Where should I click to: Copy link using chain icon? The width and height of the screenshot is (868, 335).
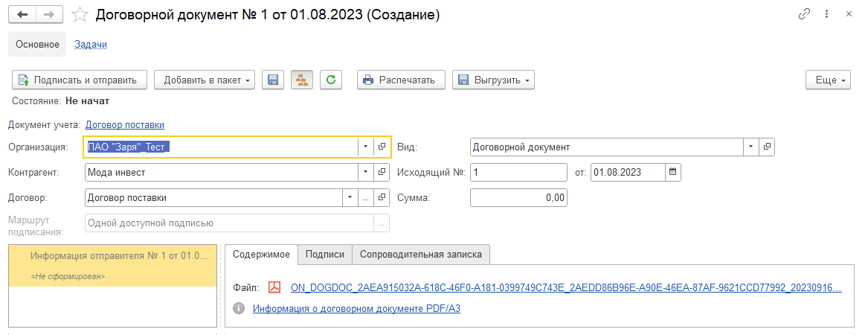(x=804, y=14)
